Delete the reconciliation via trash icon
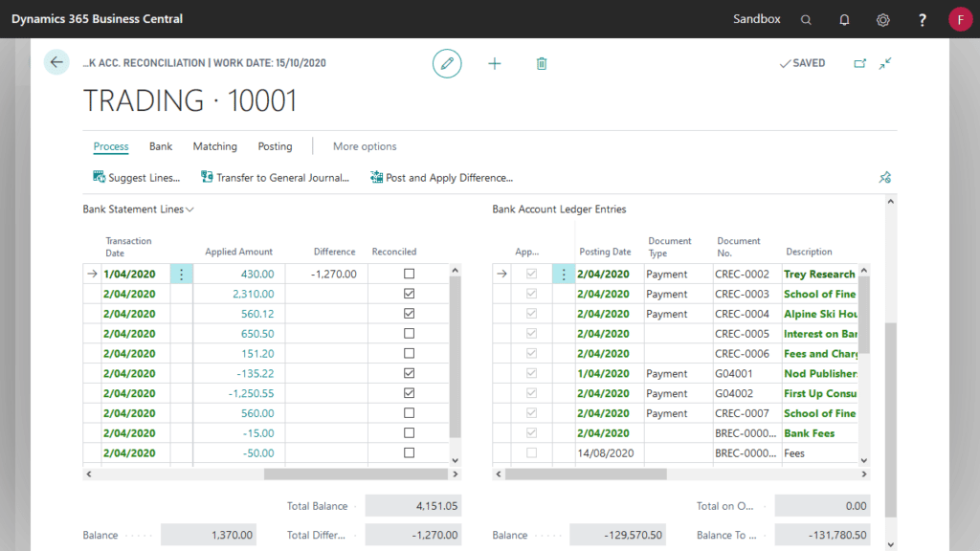This screenshot has width=980, height=551. pyautogui.click(x=542, y=63)
